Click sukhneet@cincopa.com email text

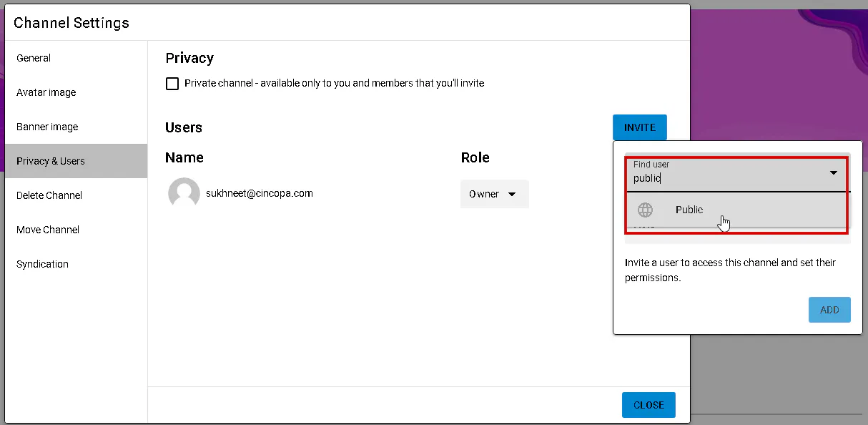[260, 193]
